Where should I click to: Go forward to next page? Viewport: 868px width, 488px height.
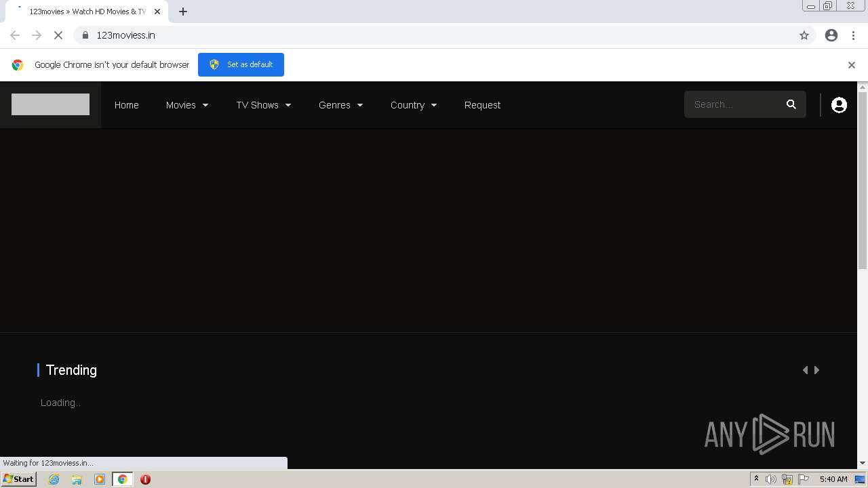tap(37, 35)
